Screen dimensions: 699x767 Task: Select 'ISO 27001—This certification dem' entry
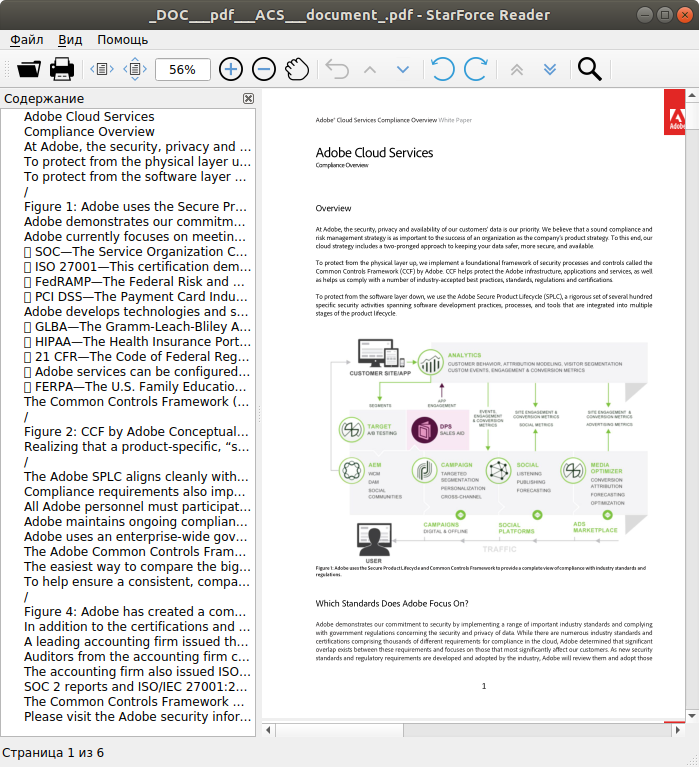[x=137, y=267]
